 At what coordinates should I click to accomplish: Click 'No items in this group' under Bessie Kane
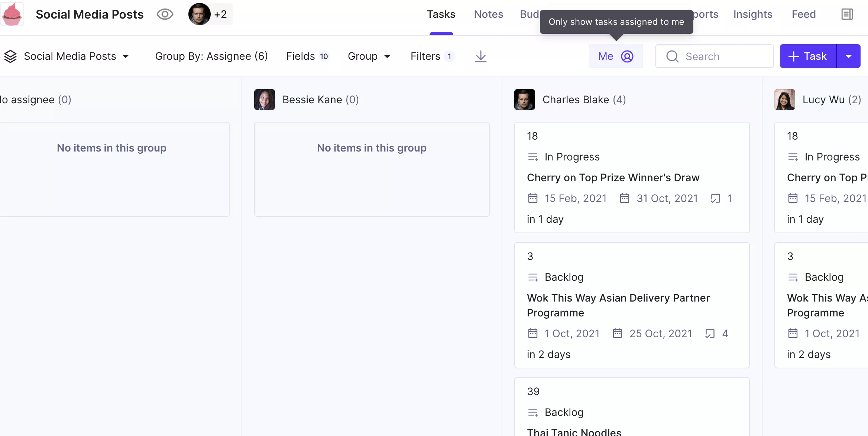pos(372,148)
